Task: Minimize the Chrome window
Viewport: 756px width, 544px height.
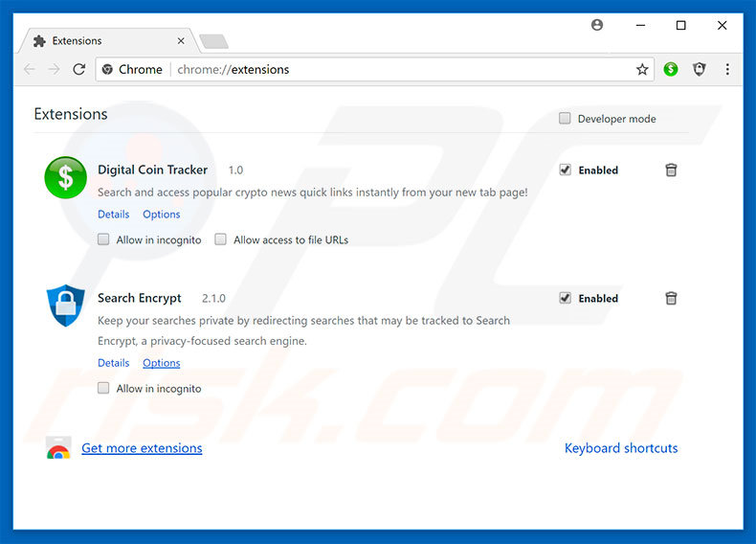Action: [640, 25]
